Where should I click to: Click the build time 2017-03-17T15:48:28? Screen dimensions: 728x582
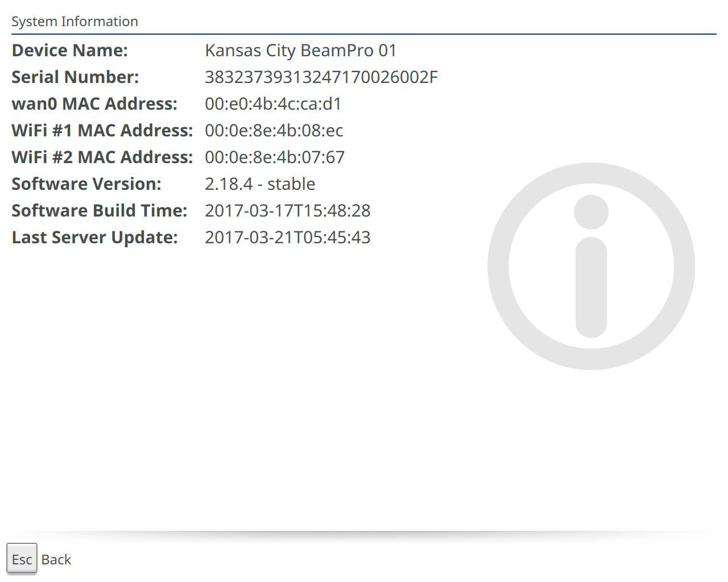click(287, 211)
